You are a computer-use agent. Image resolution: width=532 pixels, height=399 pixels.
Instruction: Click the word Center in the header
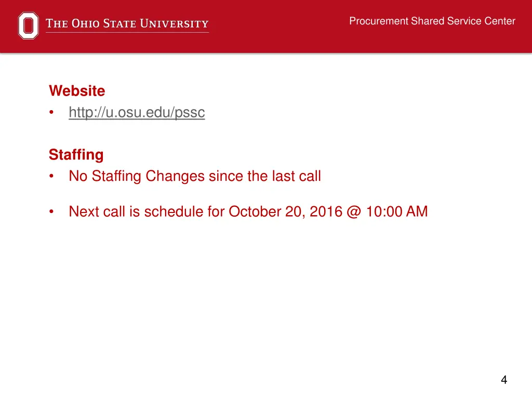click(x=500, y=21)
